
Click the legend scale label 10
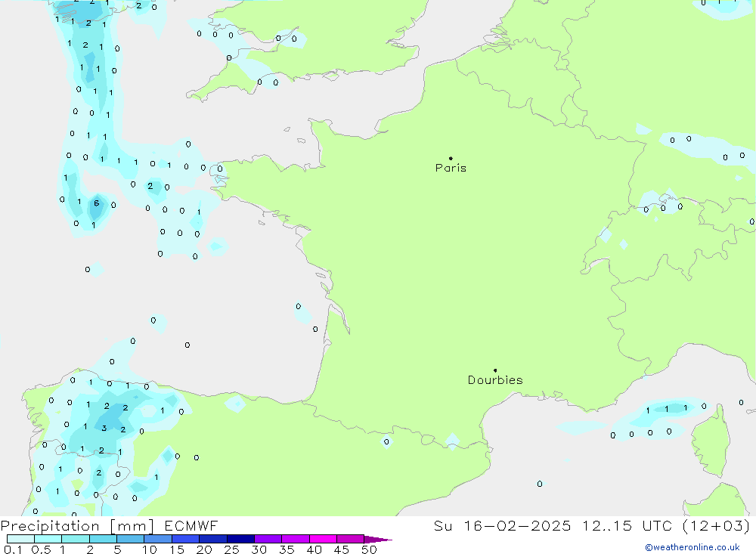[x=150, y=549]
